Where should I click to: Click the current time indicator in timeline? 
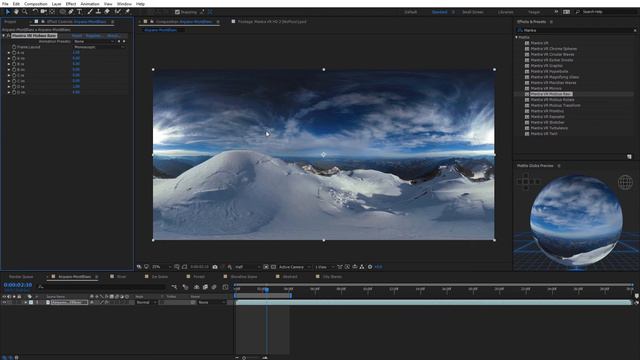pyautogui.click(x=267, y=289)
